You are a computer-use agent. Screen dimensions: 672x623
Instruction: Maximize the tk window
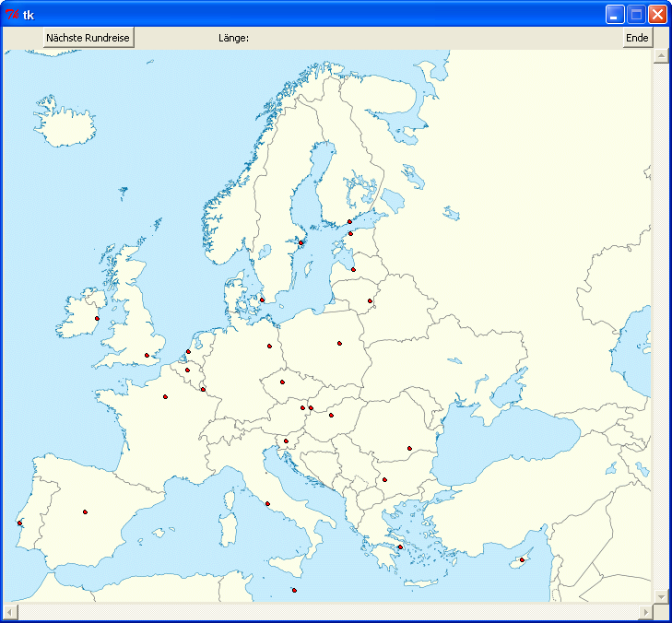(636, 14)
